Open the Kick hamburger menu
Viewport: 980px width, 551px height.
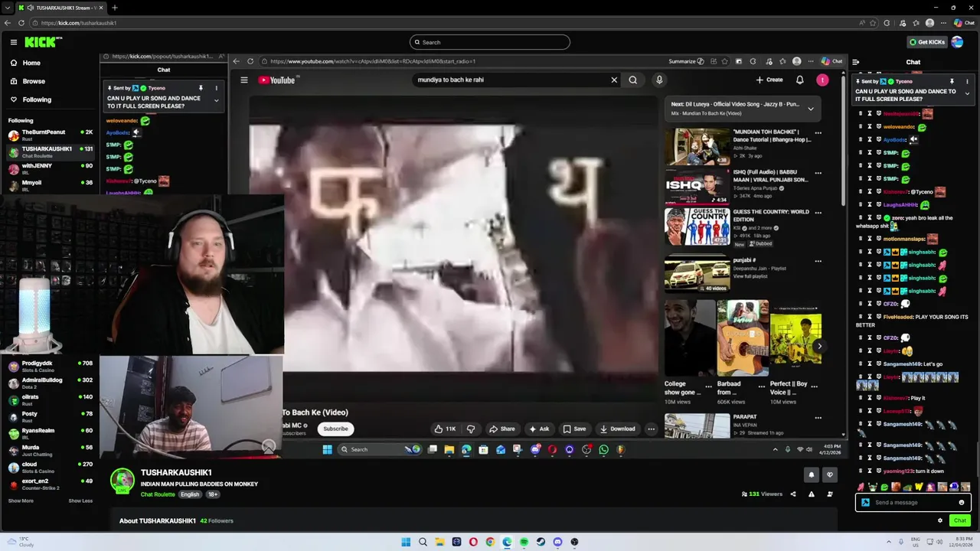[14, 42]
